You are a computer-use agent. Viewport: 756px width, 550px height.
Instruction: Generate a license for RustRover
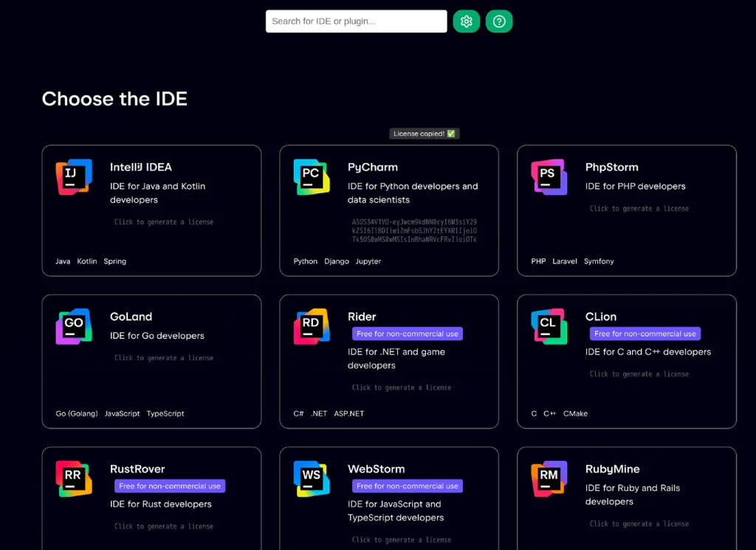click(164, 526)
